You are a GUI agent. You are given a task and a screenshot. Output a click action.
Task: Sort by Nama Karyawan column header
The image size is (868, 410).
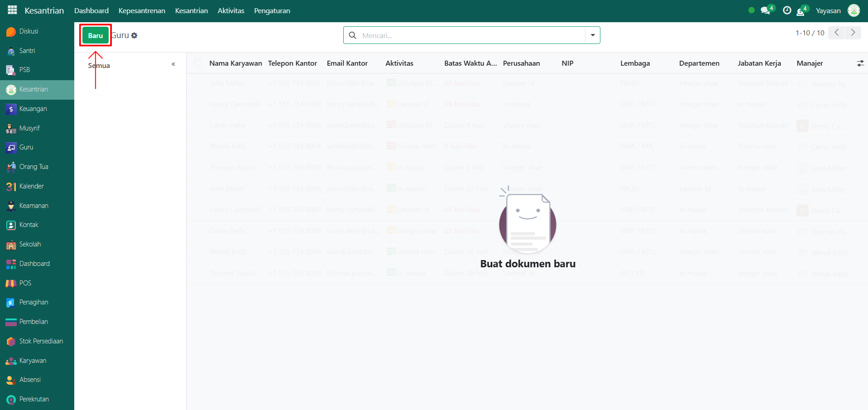235,63
